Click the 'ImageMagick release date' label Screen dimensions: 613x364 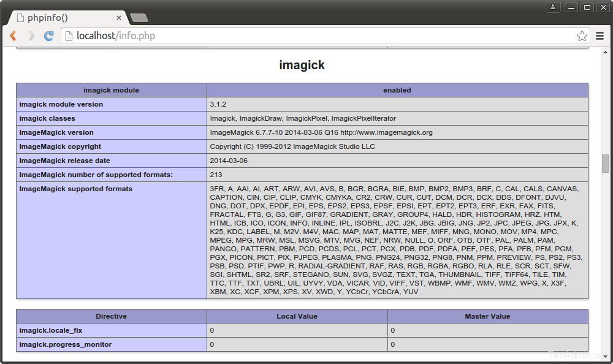(x=64, y=161)
